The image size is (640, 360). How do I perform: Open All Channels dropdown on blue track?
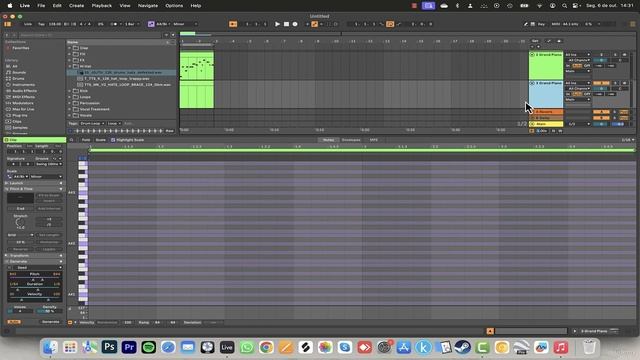coord(579,88)
